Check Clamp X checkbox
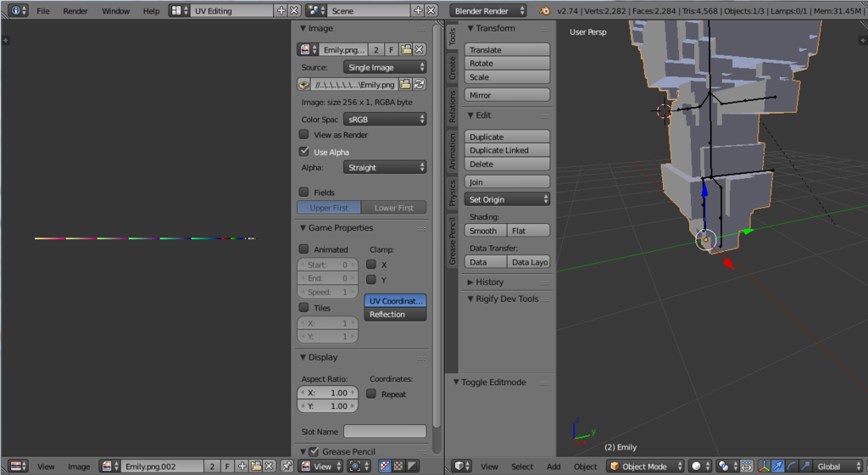The image size is (868, 475). coord(371,265)
